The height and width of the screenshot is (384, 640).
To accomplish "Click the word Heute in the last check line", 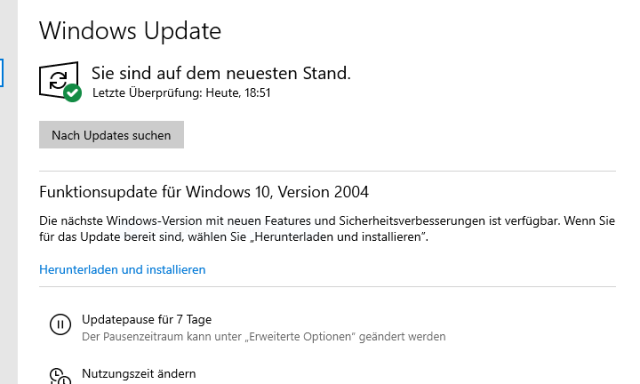I will click(223, 93).
